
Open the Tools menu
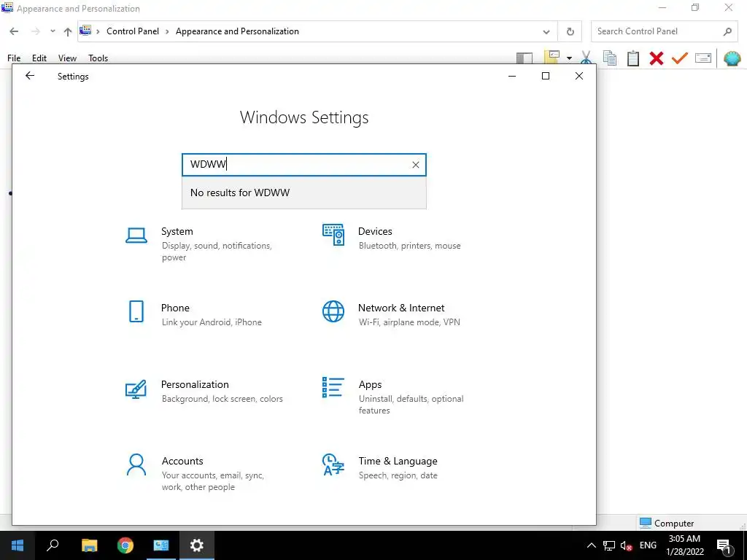coord(98,58)
